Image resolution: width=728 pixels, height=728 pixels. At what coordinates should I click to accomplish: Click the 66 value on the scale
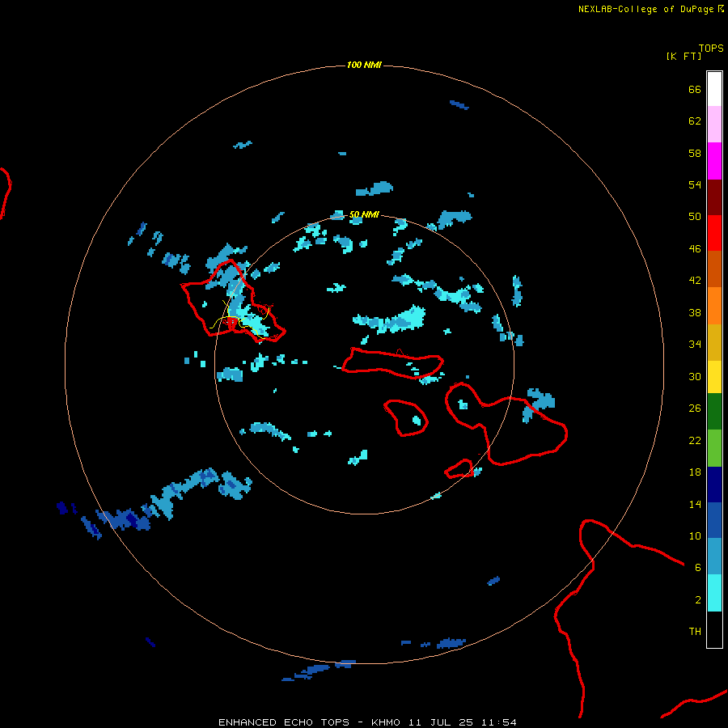(695, 89)
